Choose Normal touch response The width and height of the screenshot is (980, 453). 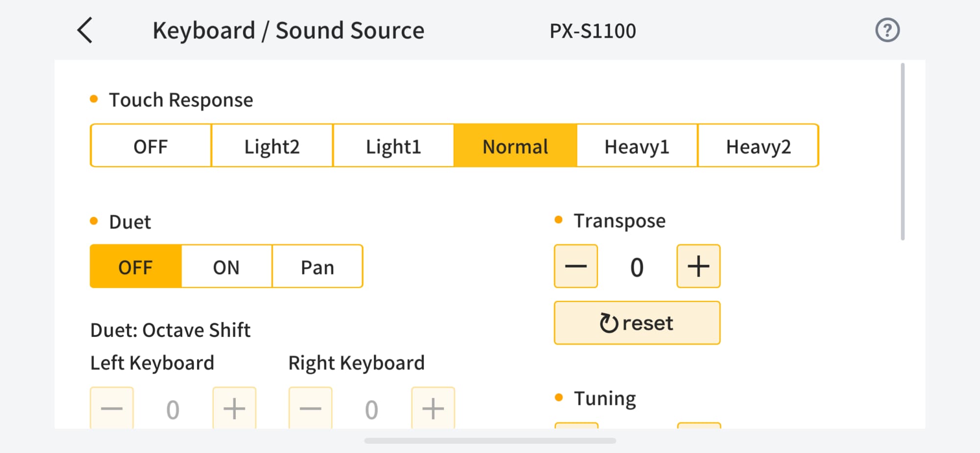[x=515, y=146]
